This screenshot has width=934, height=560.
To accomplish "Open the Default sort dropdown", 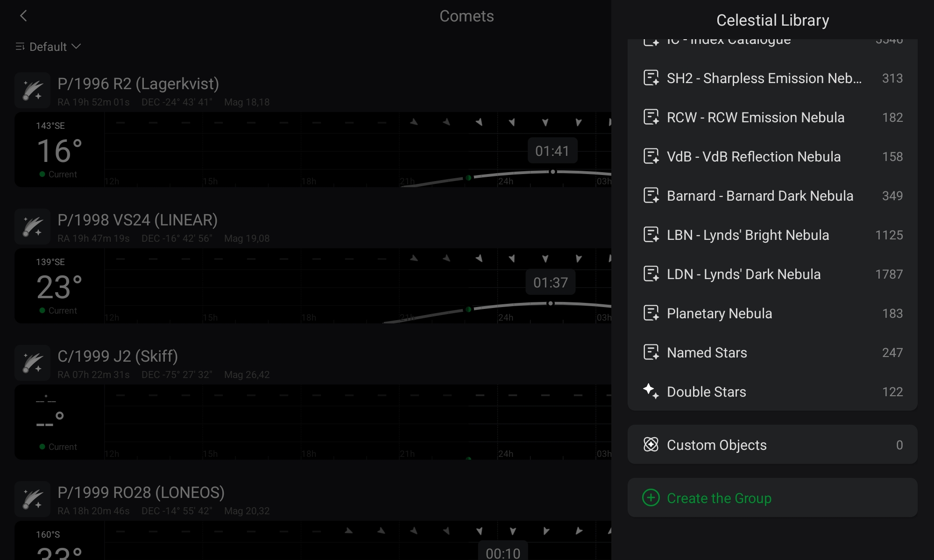I will (x=55, y=47).
